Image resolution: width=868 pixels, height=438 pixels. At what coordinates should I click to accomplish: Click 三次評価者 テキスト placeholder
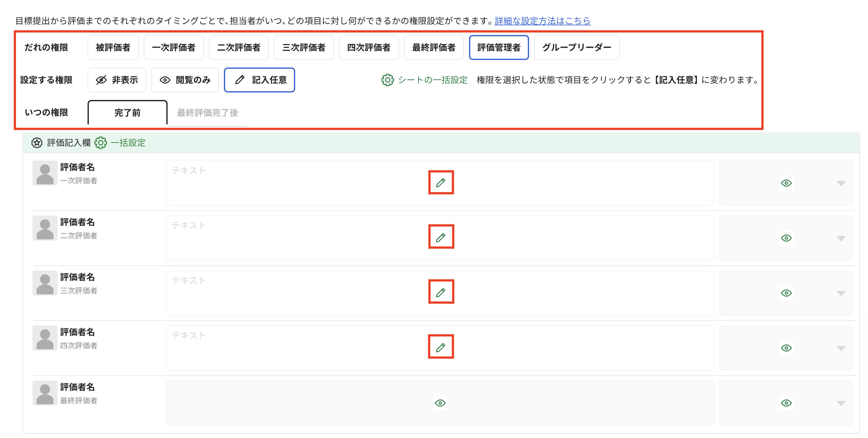189,280
